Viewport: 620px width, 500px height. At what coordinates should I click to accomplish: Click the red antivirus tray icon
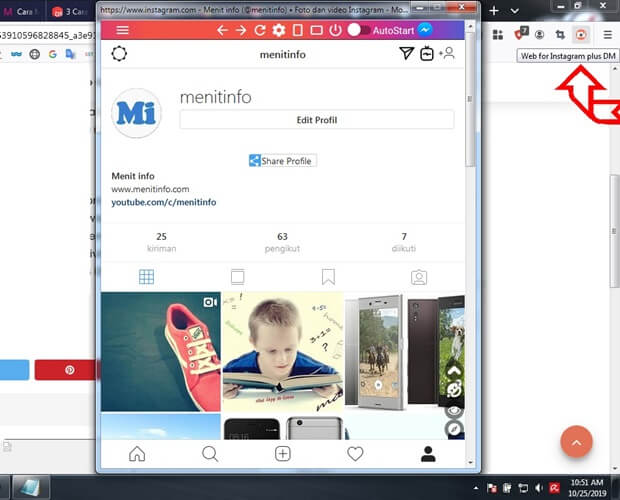click(x=554, y=488)
